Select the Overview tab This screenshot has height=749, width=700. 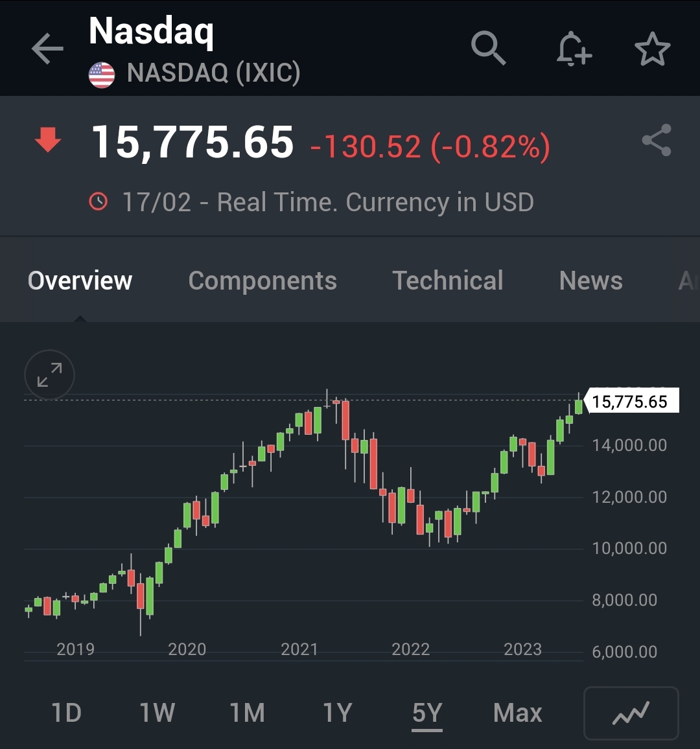[x=80, y=281]
